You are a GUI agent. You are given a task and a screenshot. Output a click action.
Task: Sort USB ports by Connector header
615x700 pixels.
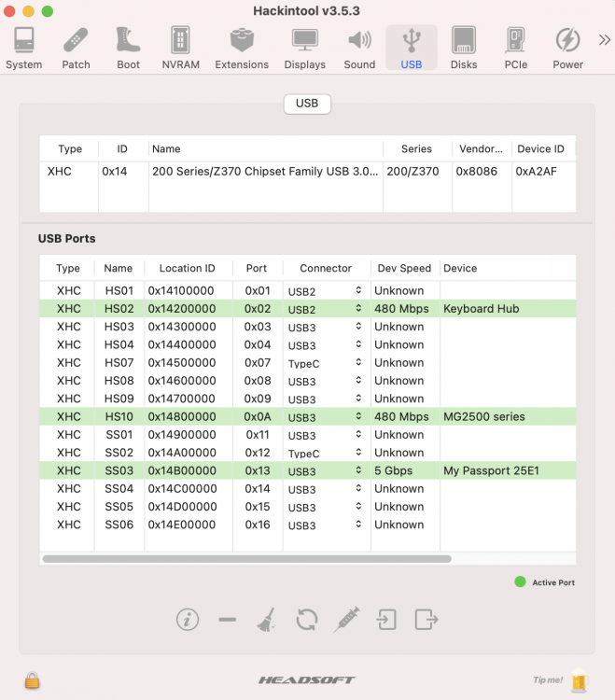tap(326, 268)
